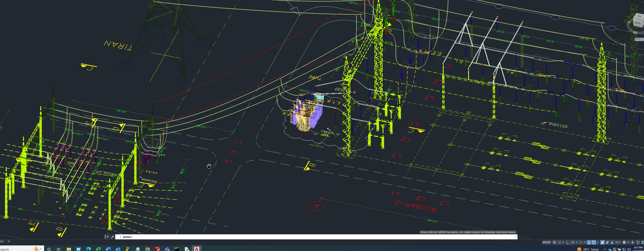Viewport: 644px width, 251px height.
Task: Toggle snap mode dots icon
Action: click(559, 242)
